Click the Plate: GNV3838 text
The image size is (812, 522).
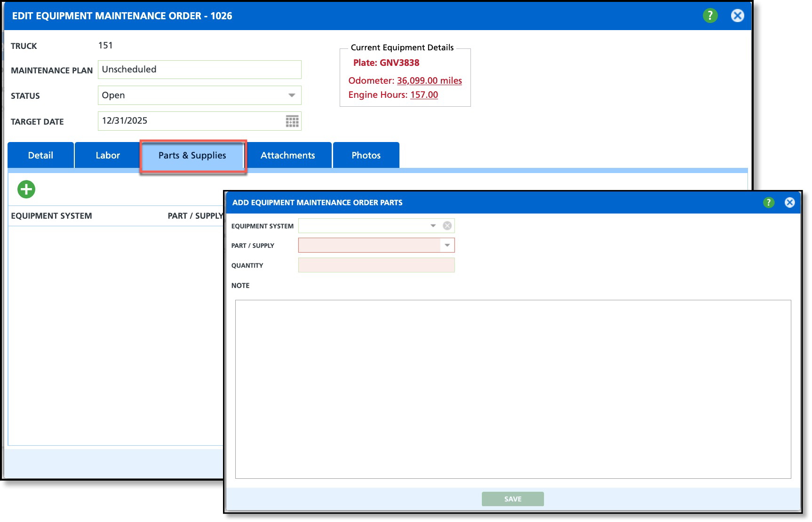tap(386, 63)
